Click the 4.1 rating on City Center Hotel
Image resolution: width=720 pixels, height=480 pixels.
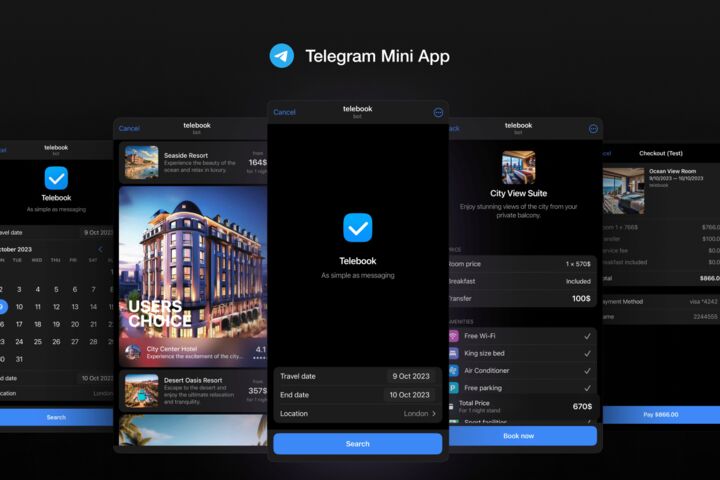point(261,350)
